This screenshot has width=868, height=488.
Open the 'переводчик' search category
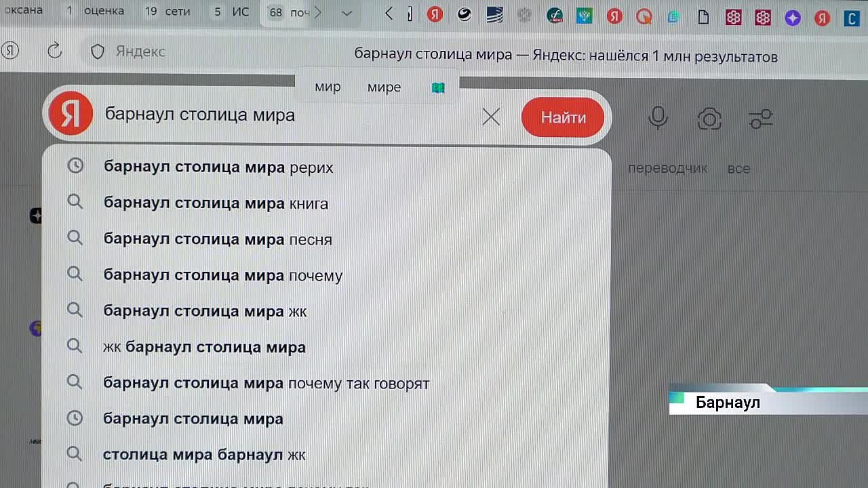667,169
